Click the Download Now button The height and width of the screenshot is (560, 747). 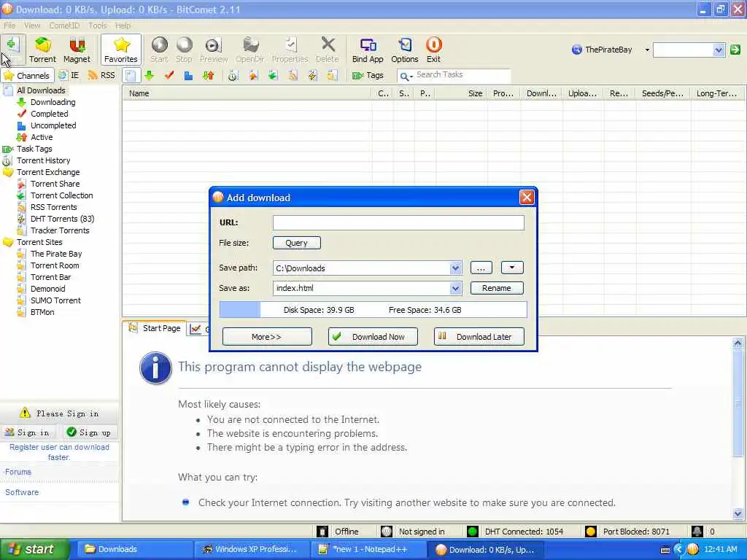point(373,337)
